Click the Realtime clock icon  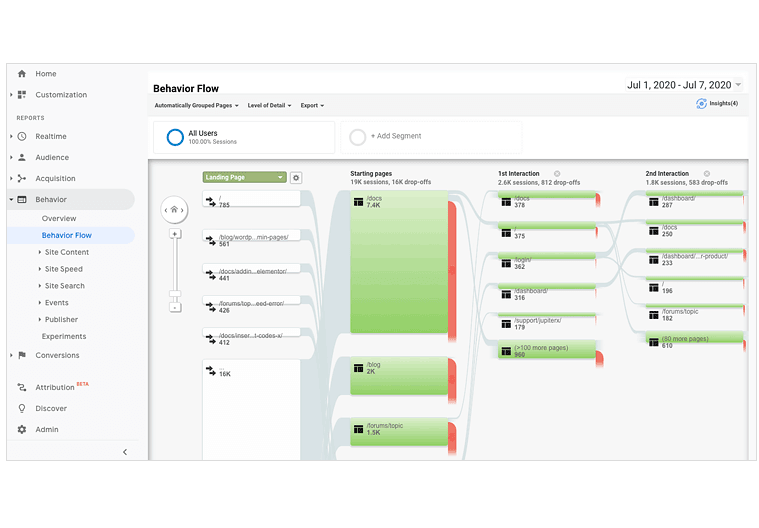(22, 136)
